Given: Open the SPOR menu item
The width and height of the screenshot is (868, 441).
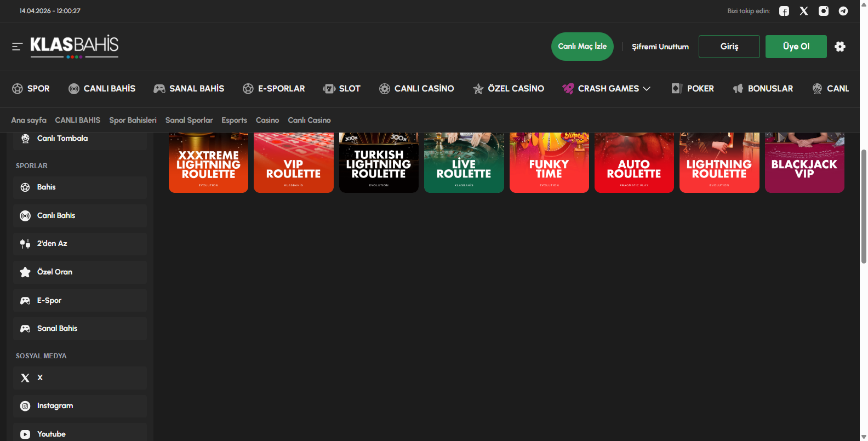Looking at the screenshot, I should (x=31, y=89).
